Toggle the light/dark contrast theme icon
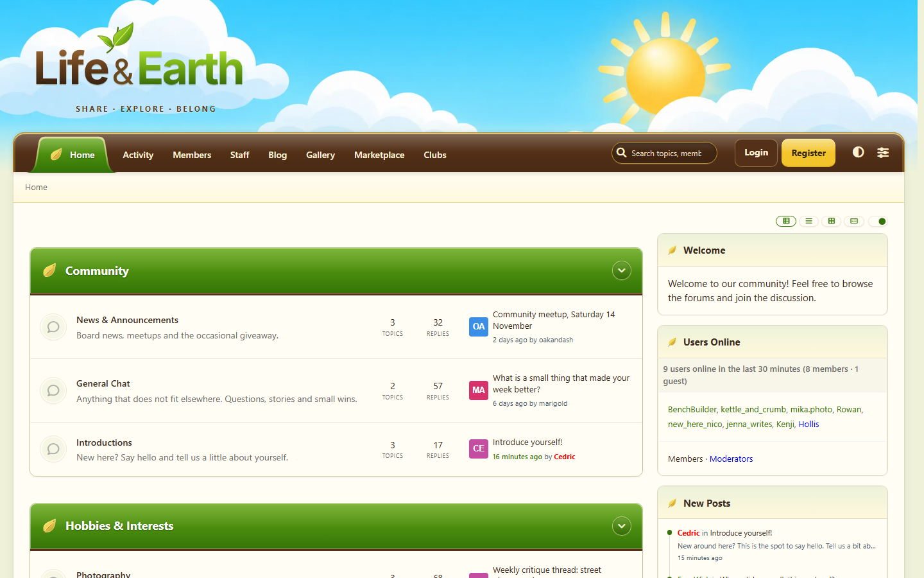 coord(858,152)
